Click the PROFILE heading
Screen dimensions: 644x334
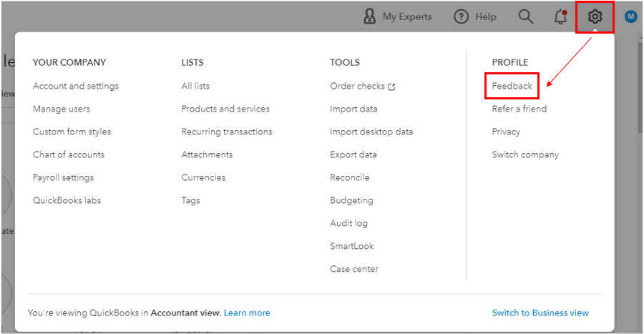click(x=509, y=63)
